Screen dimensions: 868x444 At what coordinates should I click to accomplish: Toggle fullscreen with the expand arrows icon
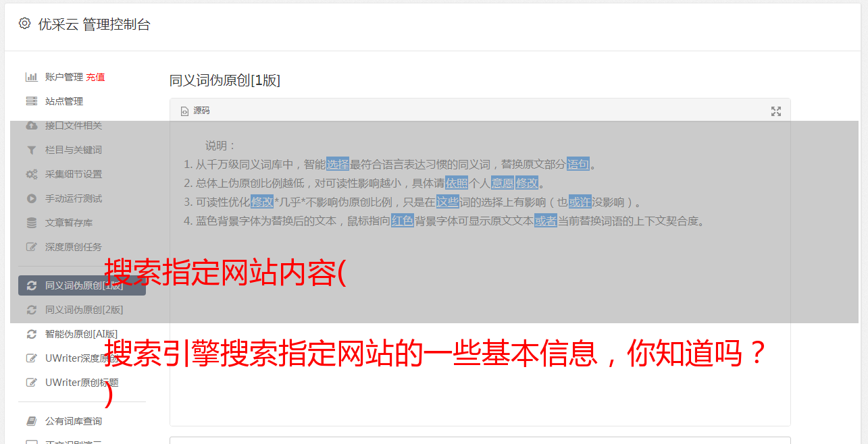click(776, 111)
